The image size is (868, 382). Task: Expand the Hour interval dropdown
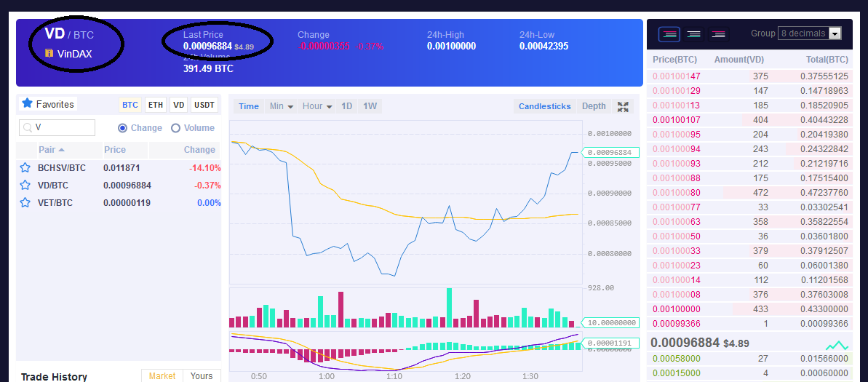point(317,106)
